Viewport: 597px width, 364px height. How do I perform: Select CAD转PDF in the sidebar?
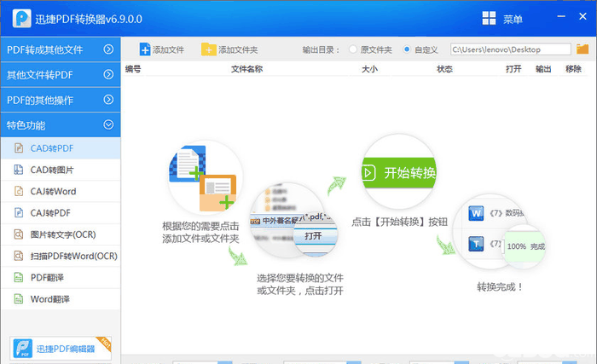tap(61, 148)
